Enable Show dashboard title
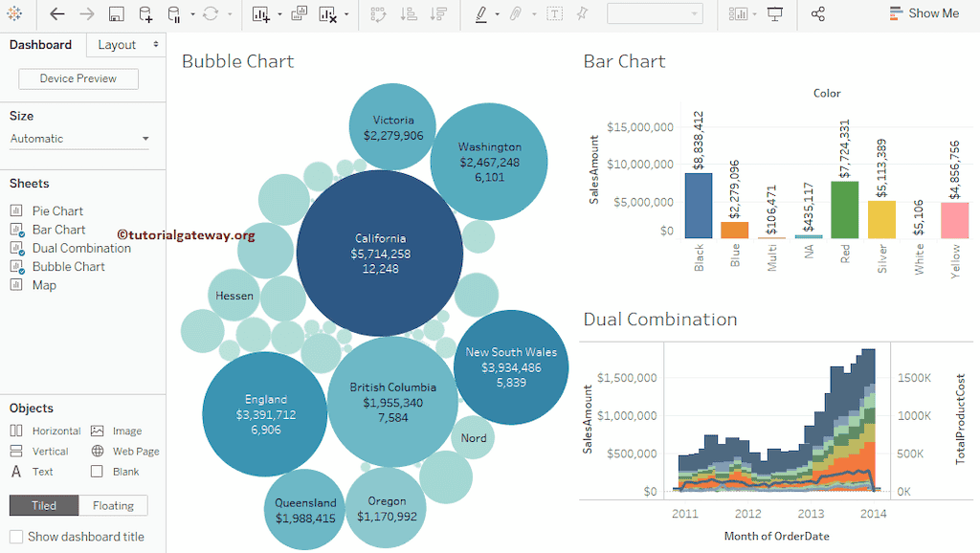The image size is (980, 553). tap(15, 536)
